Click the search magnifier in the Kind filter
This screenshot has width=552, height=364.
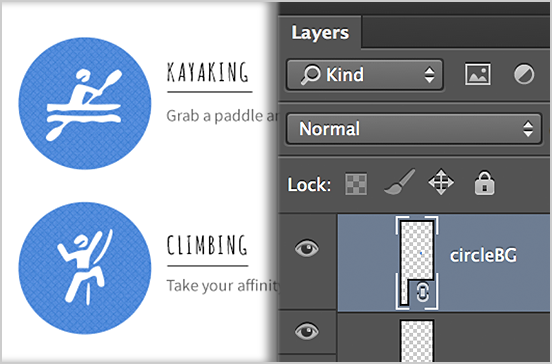click(310, 74)
